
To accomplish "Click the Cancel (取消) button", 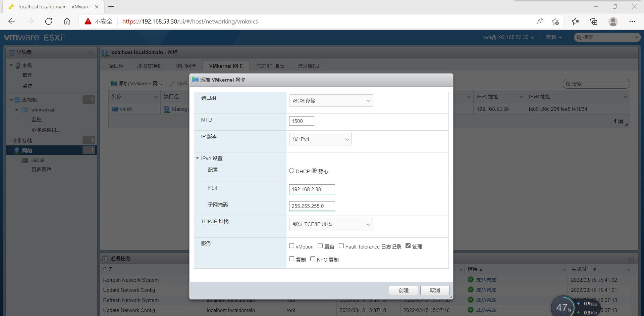I will [x=435, y=290].
